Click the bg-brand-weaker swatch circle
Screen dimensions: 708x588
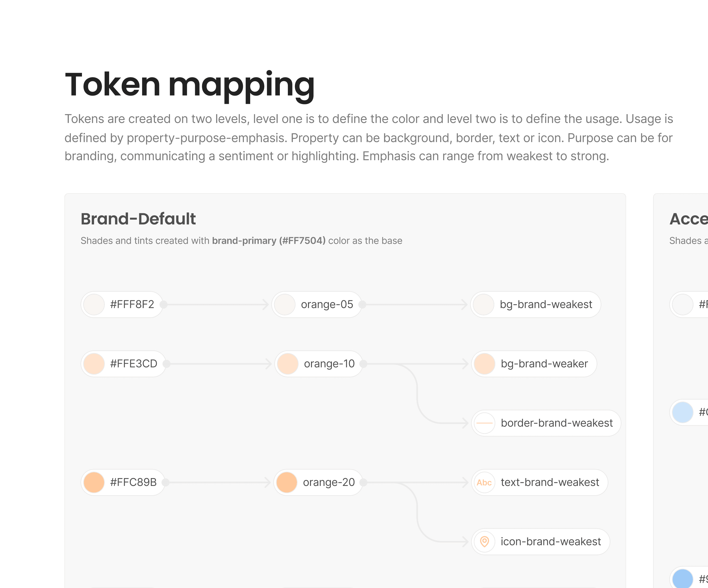484,364
